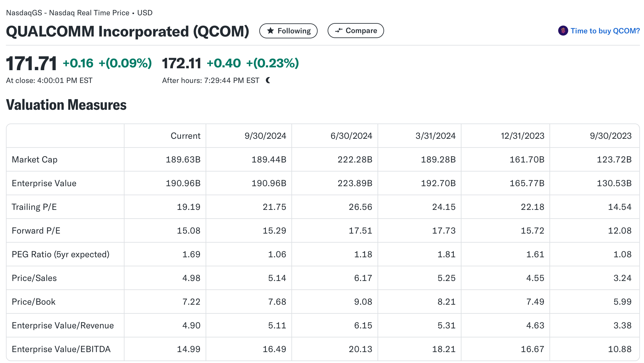Image resolution: width=644 pixels, height=363 pixels.
Task: Click the Enterprise Value row label
Action: [44, 183]
